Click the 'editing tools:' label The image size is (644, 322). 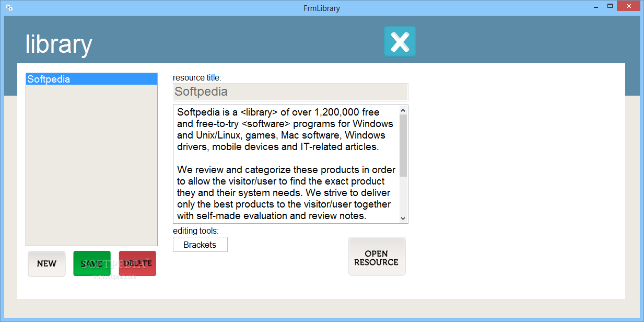point(196,231)
